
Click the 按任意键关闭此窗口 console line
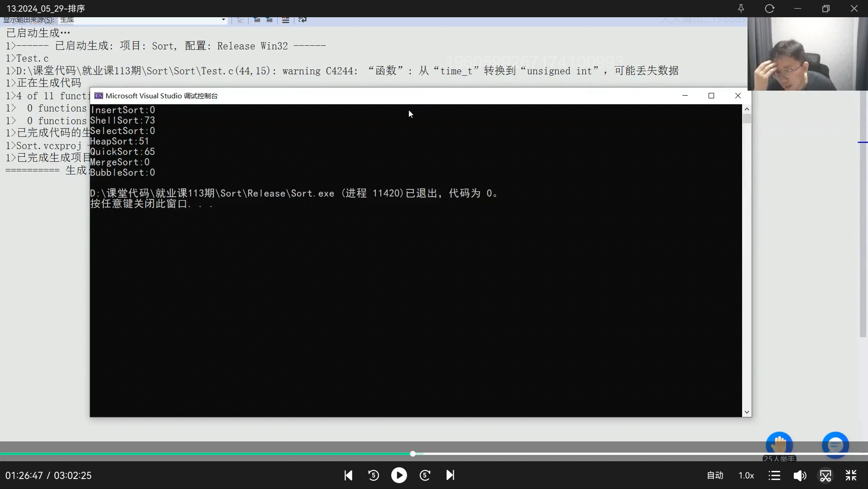(x=151, y=204)
